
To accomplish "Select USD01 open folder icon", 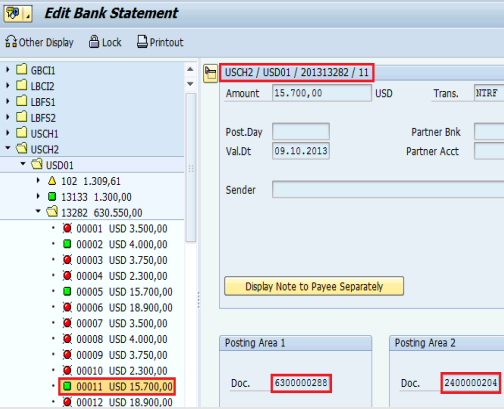I will (37, 164).
